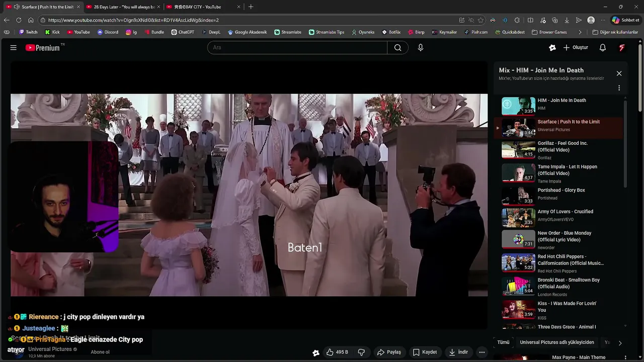Open Army Of Lovers - Crucified
Image resolution: width=644 pixels, height=362 pixels.
click(x=558, y=217)
